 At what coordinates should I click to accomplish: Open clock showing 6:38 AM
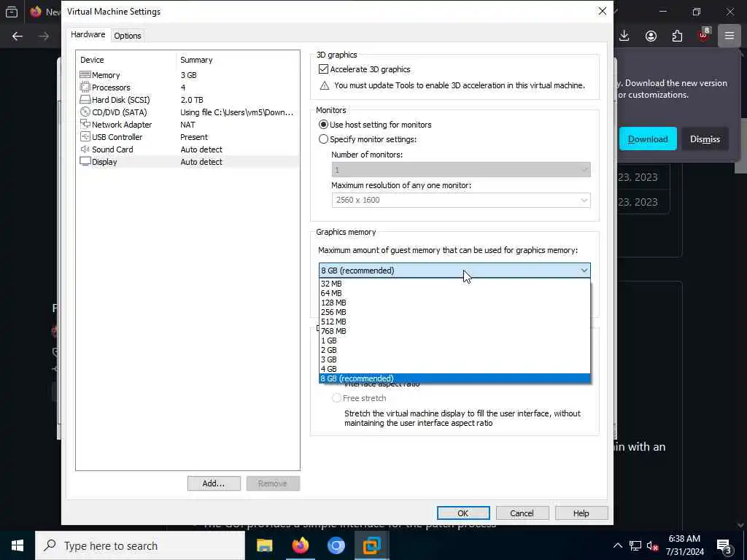click(x=684, y=545)
